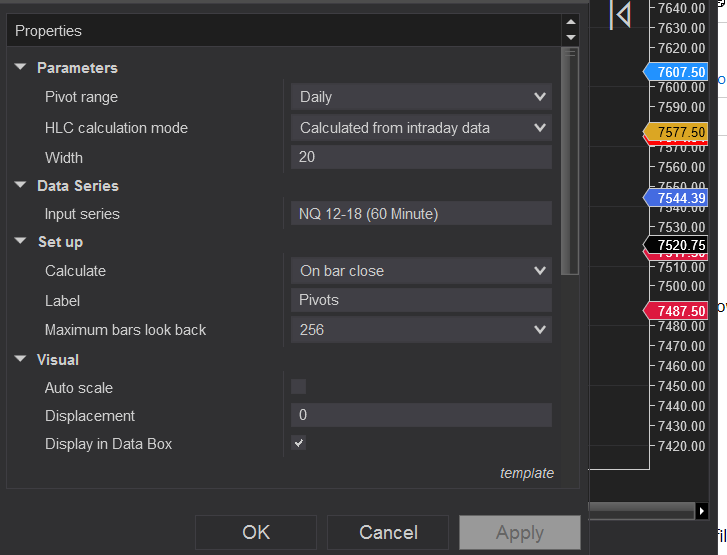This screenshot has width=727, height=555.
Task: Click the blue 7544.39 price marker
Action: (677, 198)
